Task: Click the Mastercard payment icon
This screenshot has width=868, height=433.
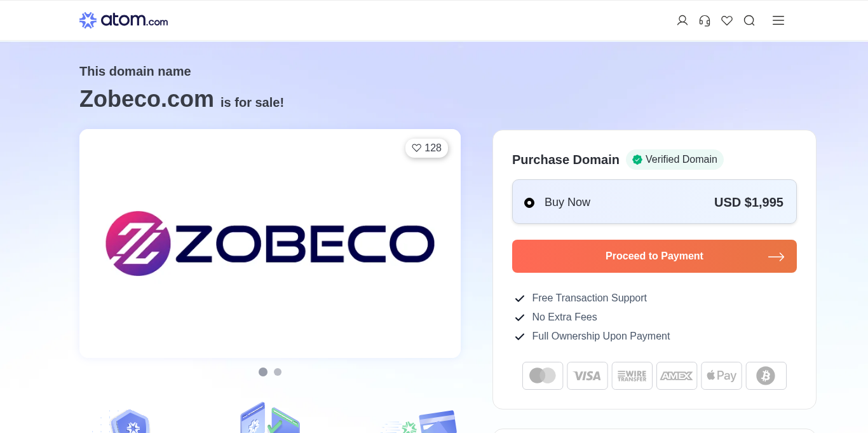Action: tap(543, 376)
